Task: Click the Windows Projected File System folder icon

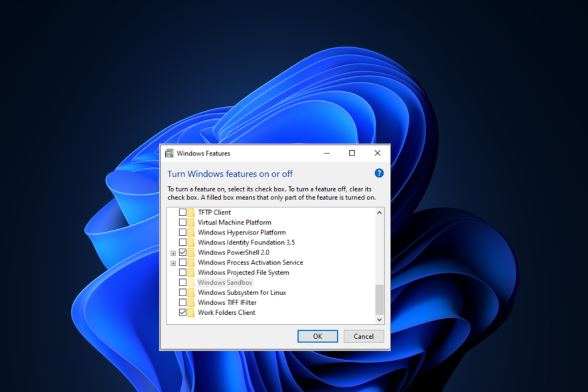Action: tap(191, 272)
